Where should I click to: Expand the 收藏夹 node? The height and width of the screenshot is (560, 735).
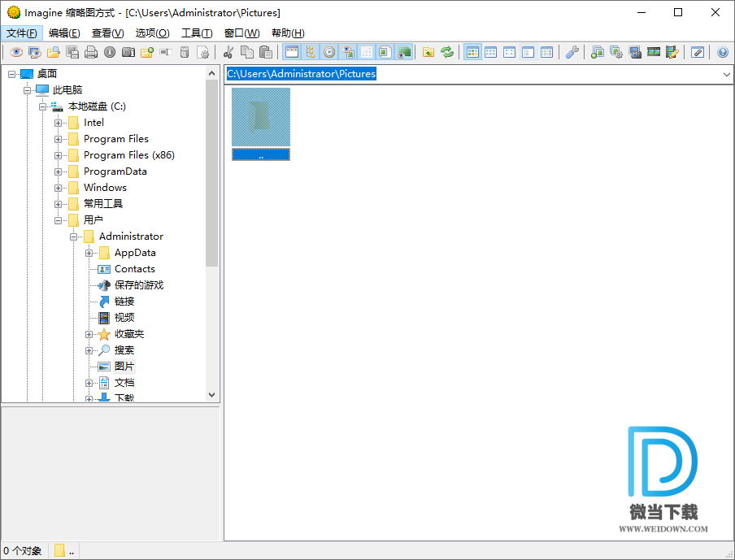click(89, 334)
